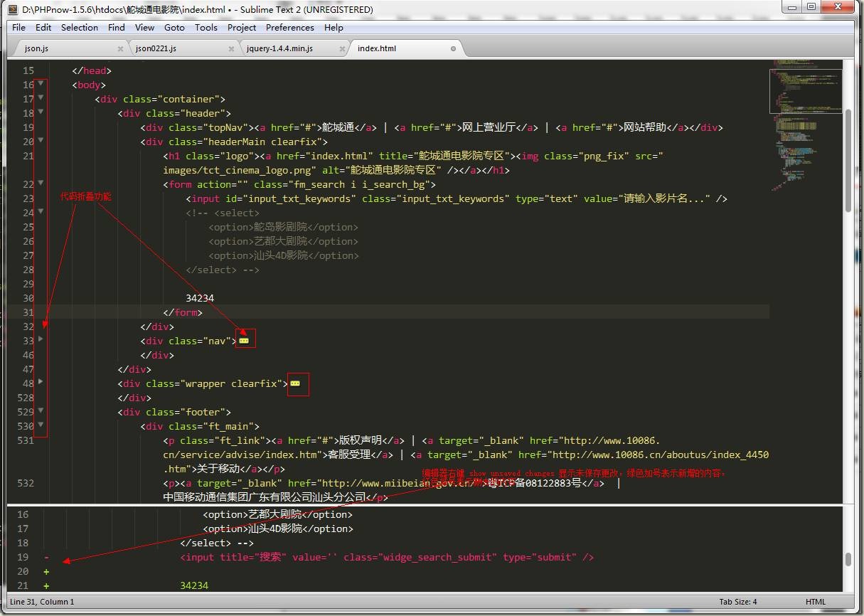Collapse the body tag at line 16
This screenshot has height=616, width=864.
(41, 83)
